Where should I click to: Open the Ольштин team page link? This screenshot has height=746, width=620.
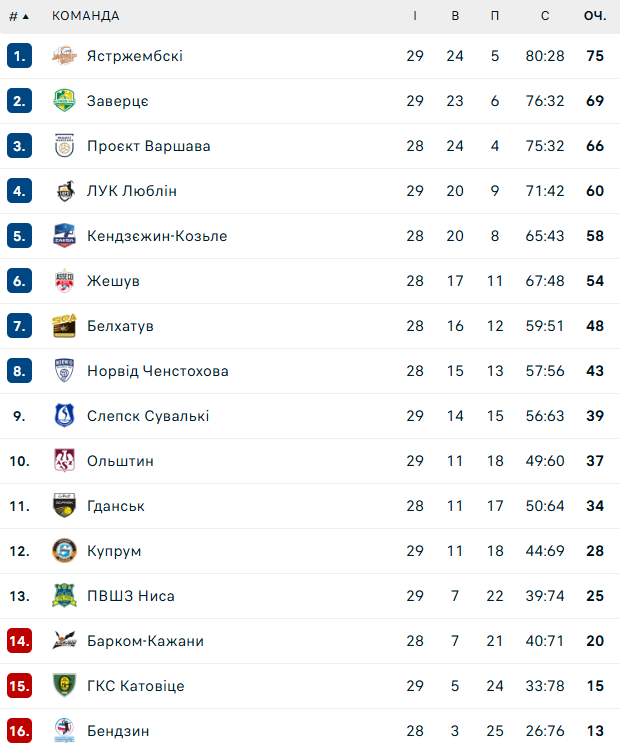tap(120, 461)
